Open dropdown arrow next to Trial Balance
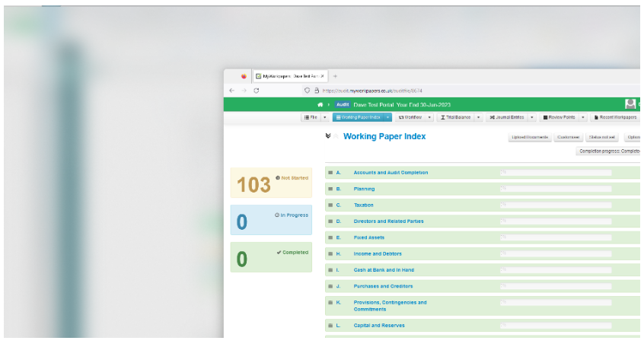Viewport: 644px width, 347px height. click(479, 117)
